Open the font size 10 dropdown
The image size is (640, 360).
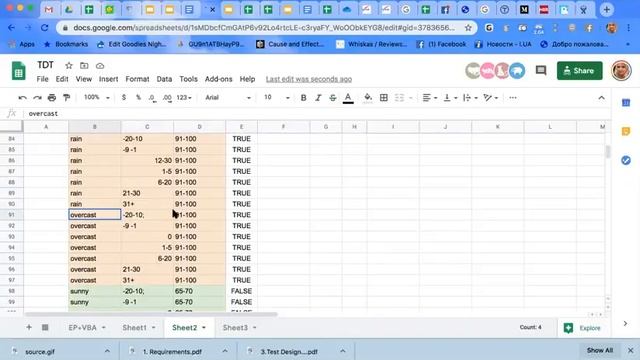click(277, 98)
